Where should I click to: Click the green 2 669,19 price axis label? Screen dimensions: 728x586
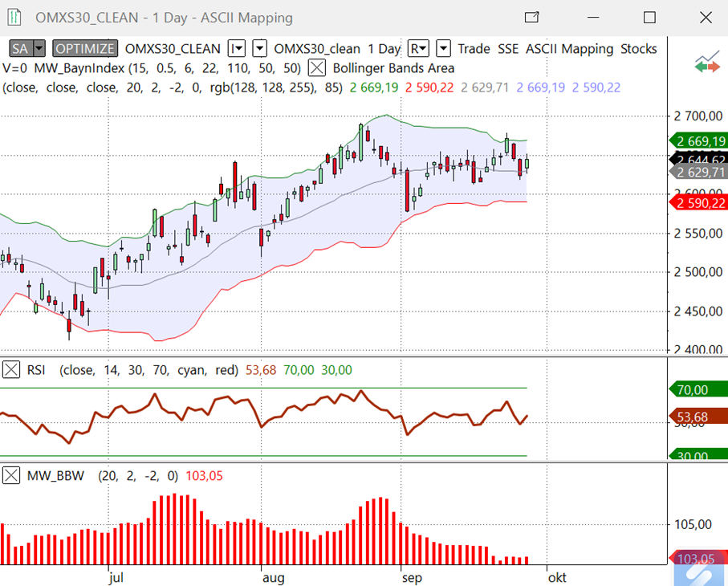tap(697, 142)
